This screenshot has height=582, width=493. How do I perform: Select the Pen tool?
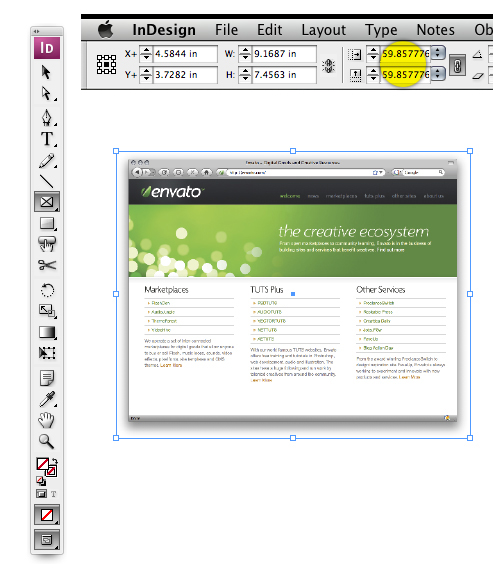click(x=47, y=117)
